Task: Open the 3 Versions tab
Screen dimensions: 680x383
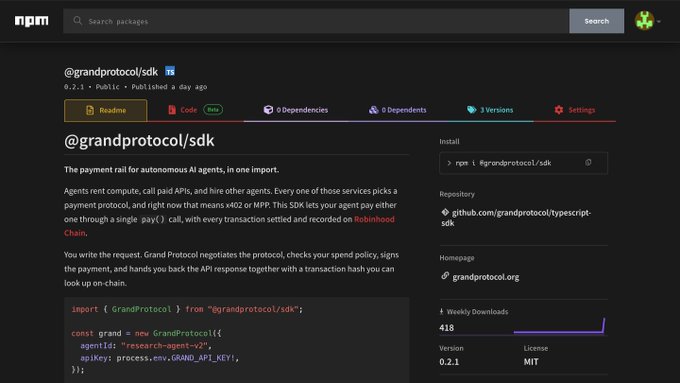Action: [x=490, y=110]
